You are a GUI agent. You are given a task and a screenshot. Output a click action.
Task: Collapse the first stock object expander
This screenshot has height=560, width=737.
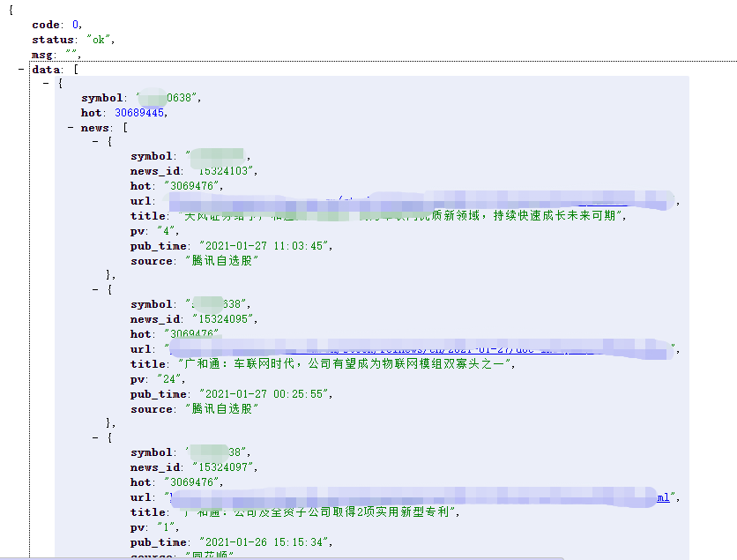point(45,84)
